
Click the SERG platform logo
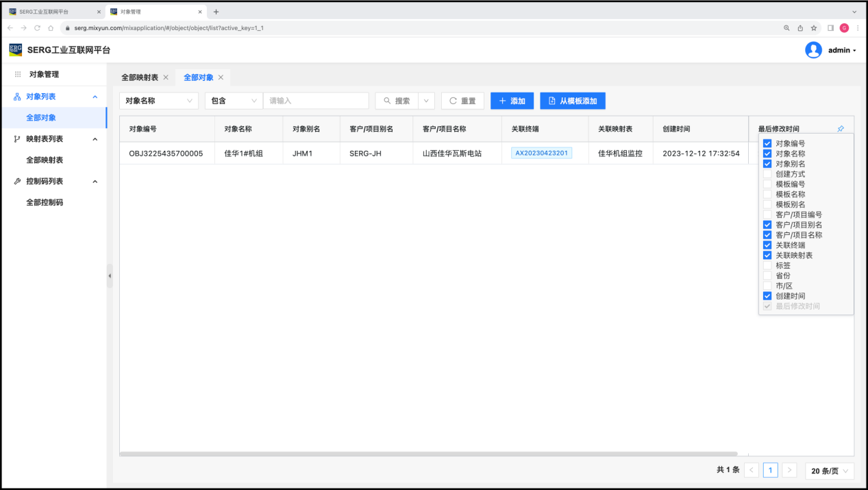coord(15,50)
